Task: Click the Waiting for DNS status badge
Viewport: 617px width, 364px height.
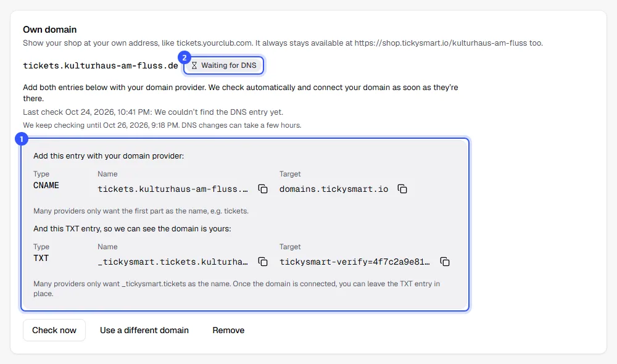Action: point(223,65)
